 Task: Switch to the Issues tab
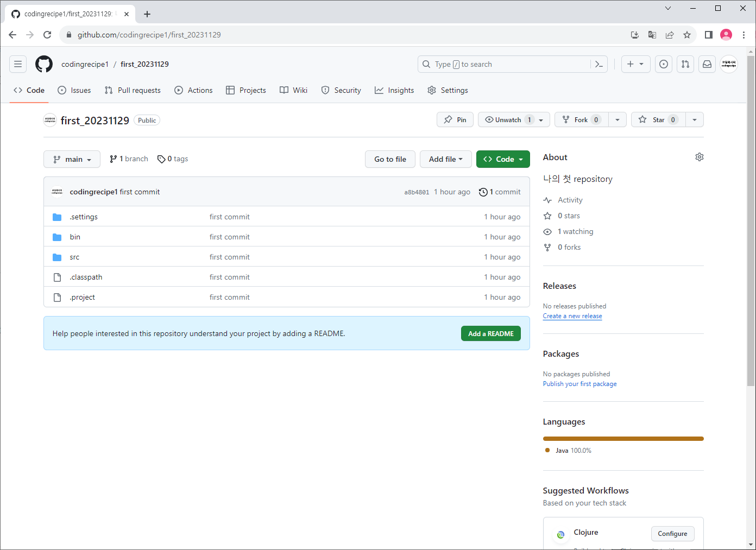(x=74, y=90)
